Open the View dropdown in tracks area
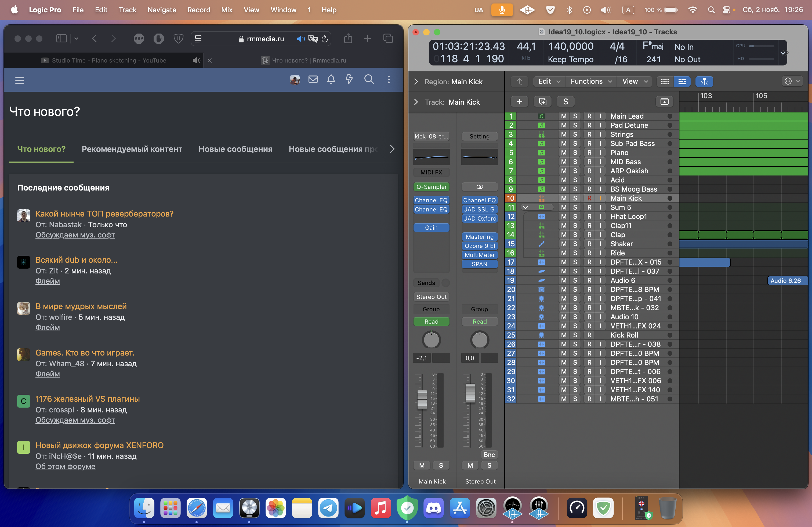 click(634, 82)
